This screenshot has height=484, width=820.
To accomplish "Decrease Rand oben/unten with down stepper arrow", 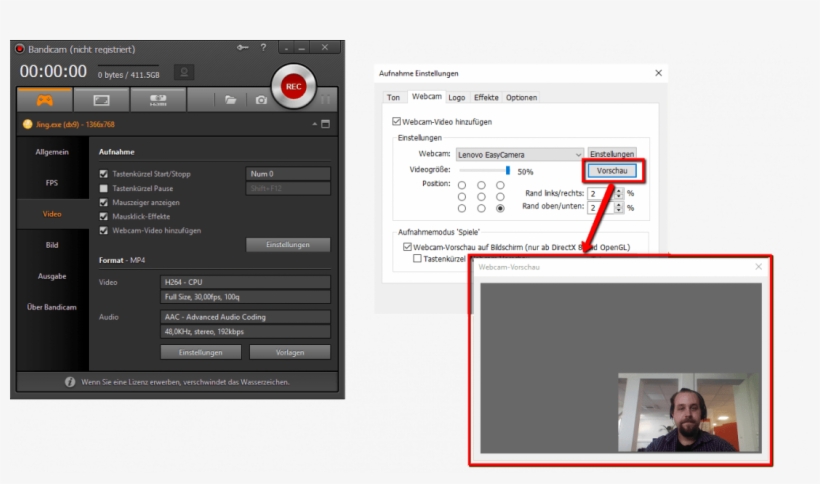I will 619,211.
